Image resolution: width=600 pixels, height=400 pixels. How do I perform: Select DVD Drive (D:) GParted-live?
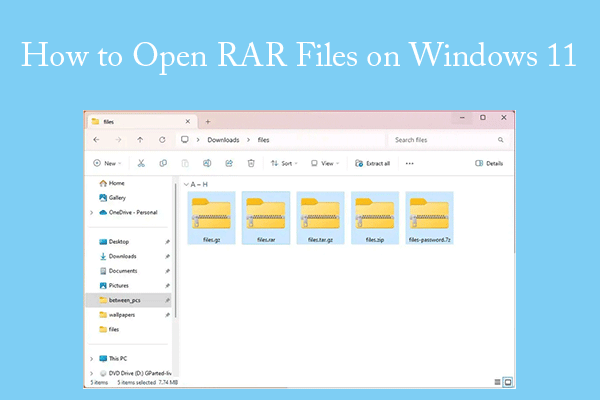pyautogui.click(x=135, y=373)
